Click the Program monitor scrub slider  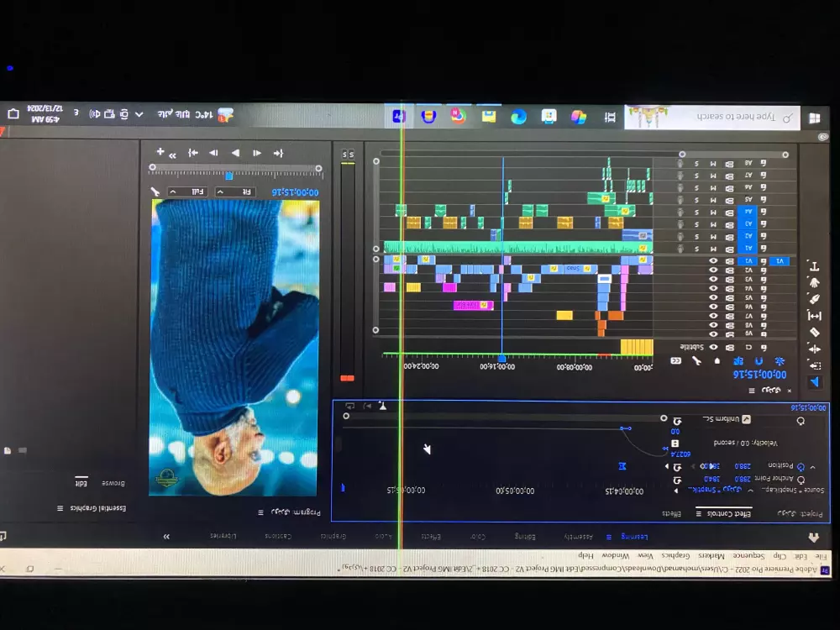228,176
